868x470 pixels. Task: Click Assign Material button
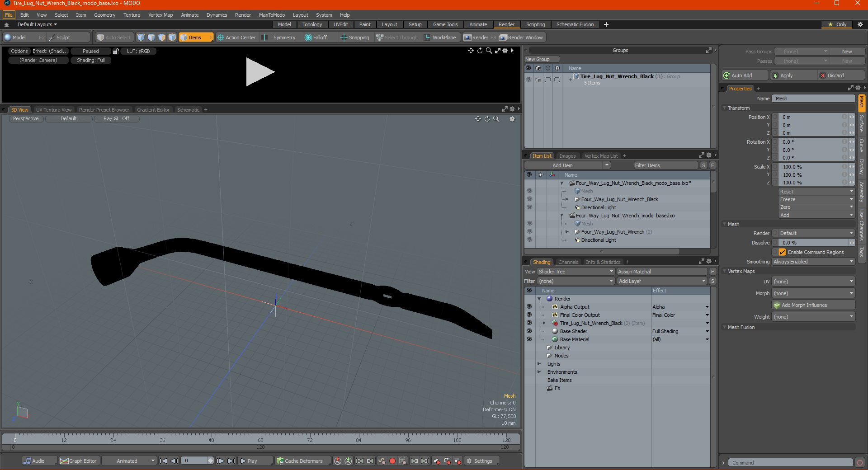(662, 272)
